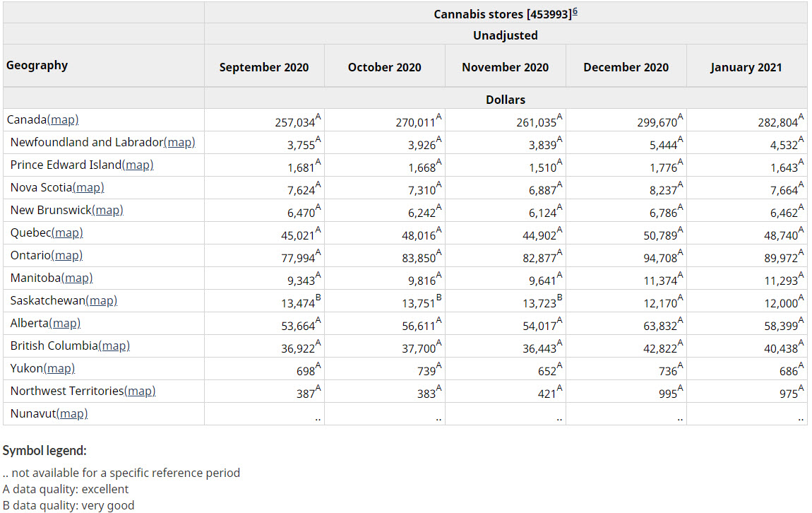Open the British Columbia map link
This screenshot has width=812, height=513.
click(114, 346)
